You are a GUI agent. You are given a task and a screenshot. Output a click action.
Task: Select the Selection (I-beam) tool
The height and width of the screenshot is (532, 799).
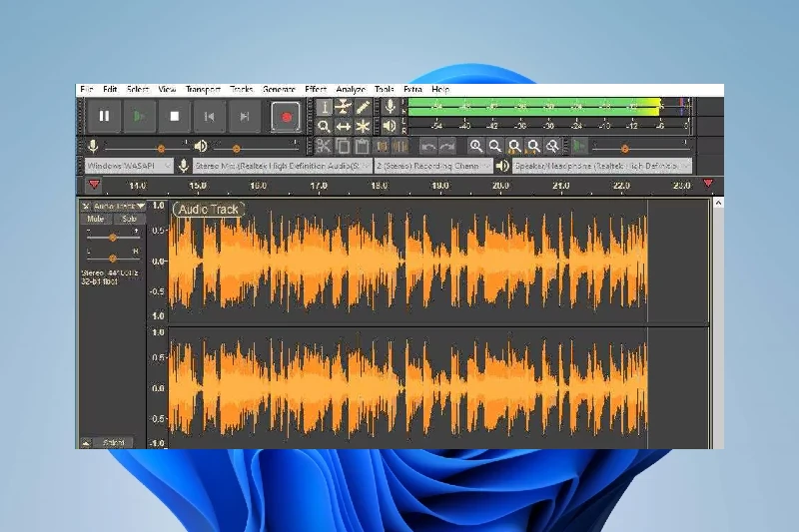pyautogui.click(x=324, y=107)
